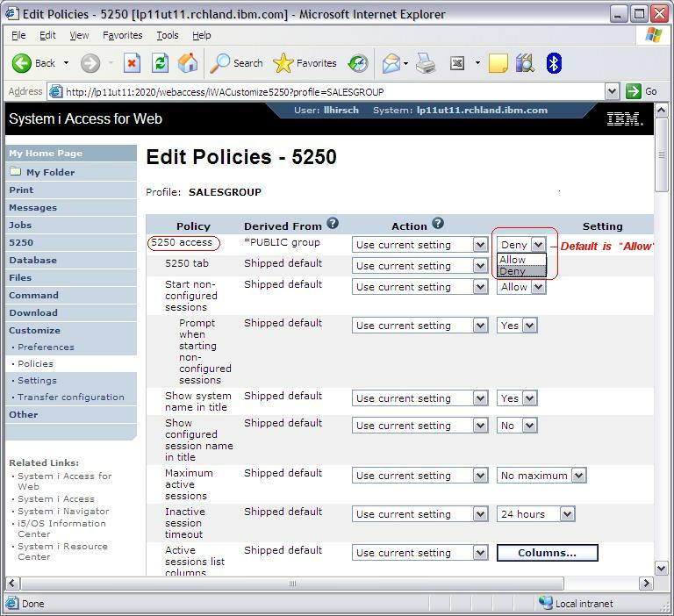Open Favorites star toolbar button
This screenshot has height=616, width=674.
tap(305, 63)
